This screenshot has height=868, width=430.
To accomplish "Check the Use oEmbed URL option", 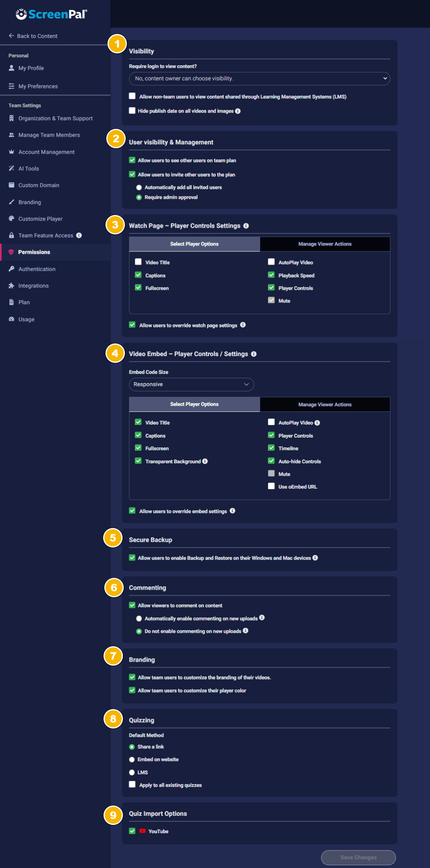I will (x=271, y=486).
